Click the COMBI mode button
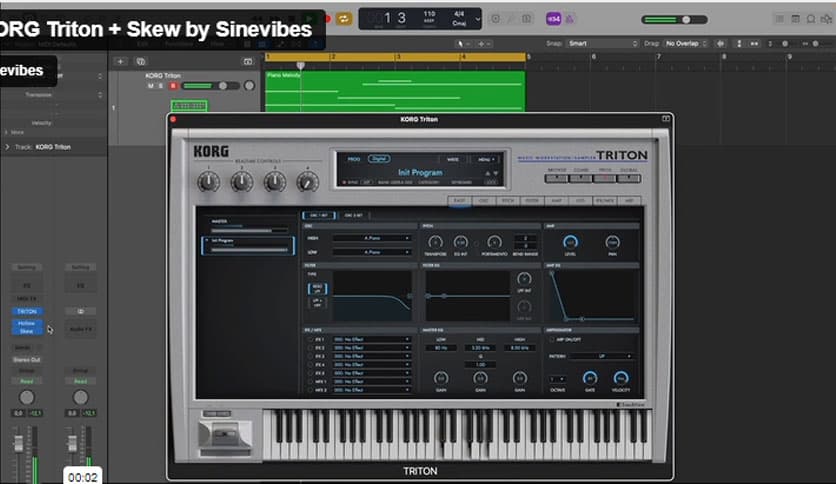The width and height of the screenshot is (836, 484). coord(580,179)
